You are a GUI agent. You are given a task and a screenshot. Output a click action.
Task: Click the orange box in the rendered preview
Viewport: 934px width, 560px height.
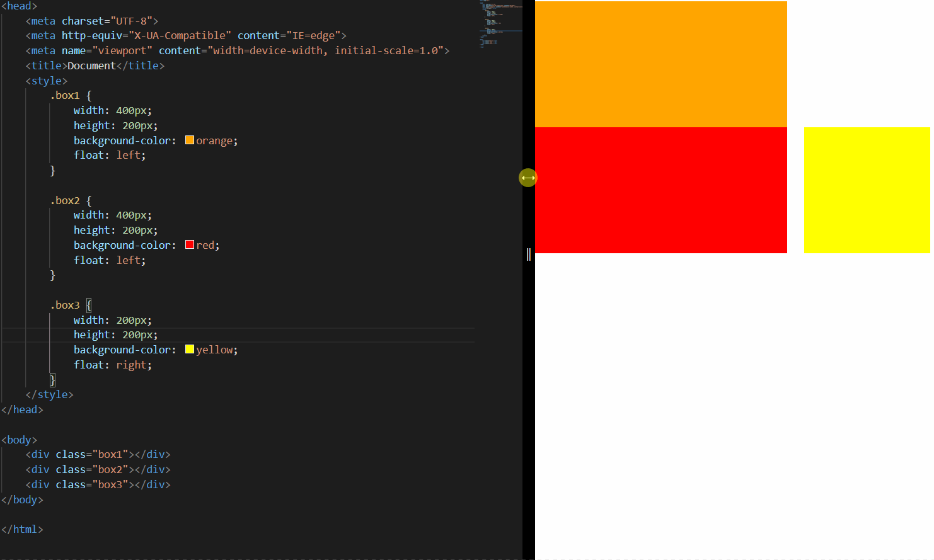coord(660,63)
